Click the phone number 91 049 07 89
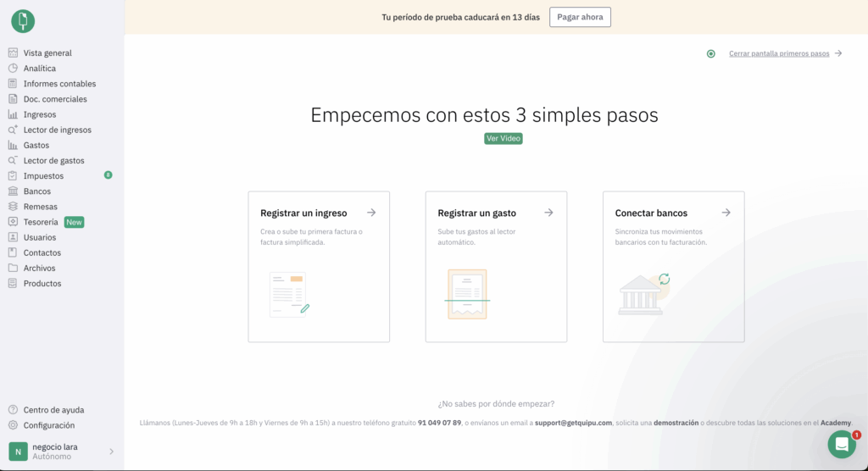This screenshot has height=471, width=868. (440, 423)
